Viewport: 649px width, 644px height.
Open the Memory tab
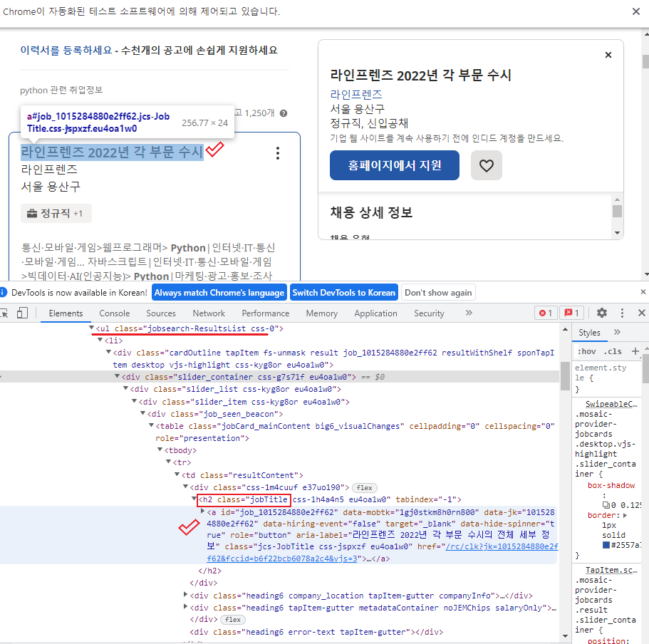point(321,313)
